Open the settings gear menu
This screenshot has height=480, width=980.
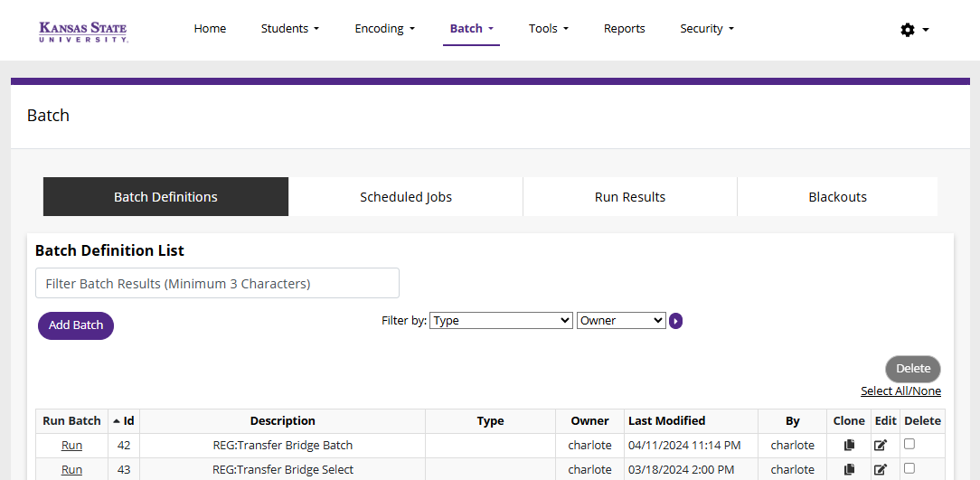(x=914, y=29)
